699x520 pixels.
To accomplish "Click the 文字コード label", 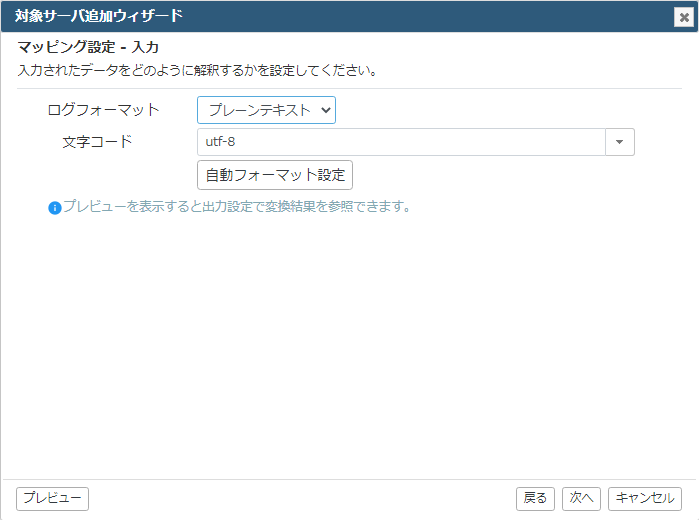I will 97,142.
